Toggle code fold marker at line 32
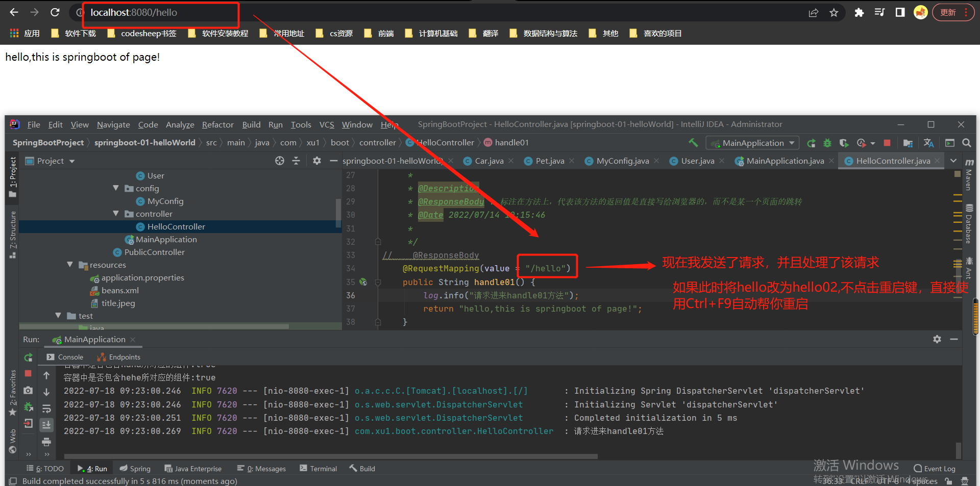980x486 pixels. pos(378,242)
